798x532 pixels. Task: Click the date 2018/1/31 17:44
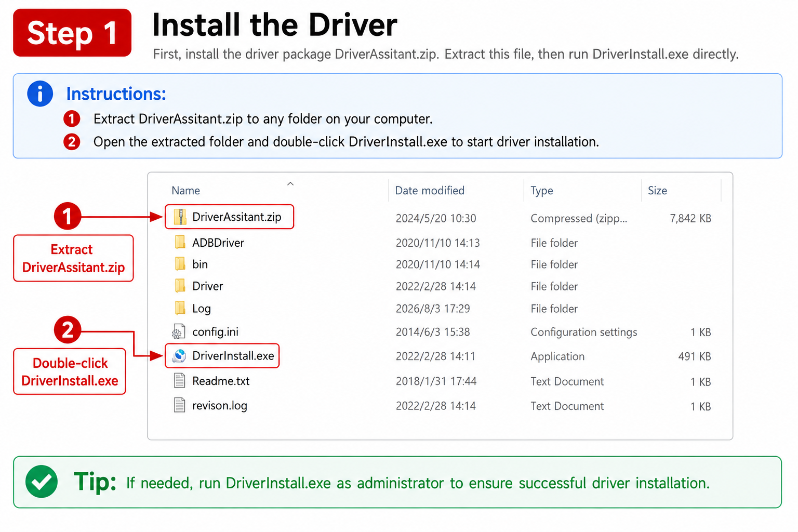pos(436,381)
